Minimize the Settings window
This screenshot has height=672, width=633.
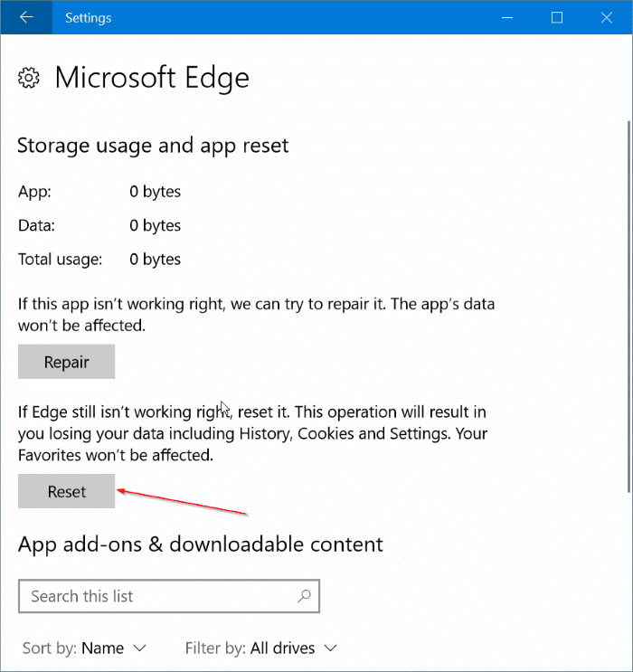click(507, 17)
